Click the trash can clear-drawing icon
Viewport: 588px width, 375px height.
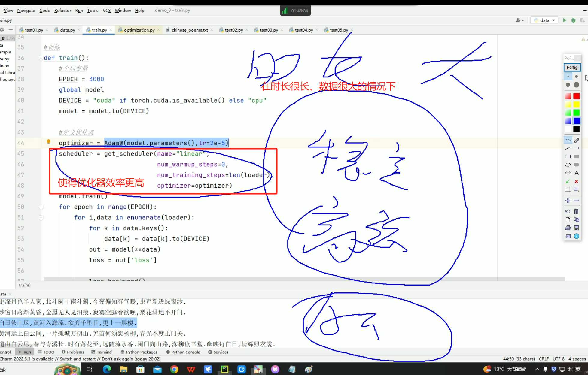pyautogui.click(x=576, y=211)
